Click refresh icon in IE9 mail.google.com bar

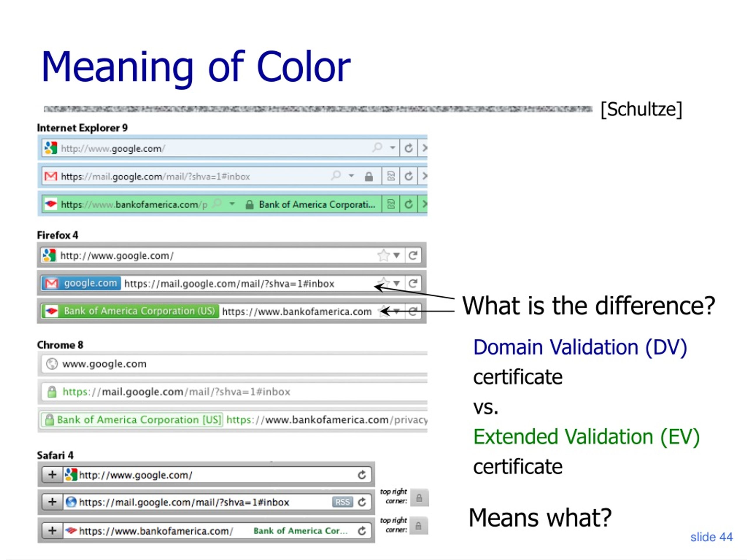click(x=409, y=176)
